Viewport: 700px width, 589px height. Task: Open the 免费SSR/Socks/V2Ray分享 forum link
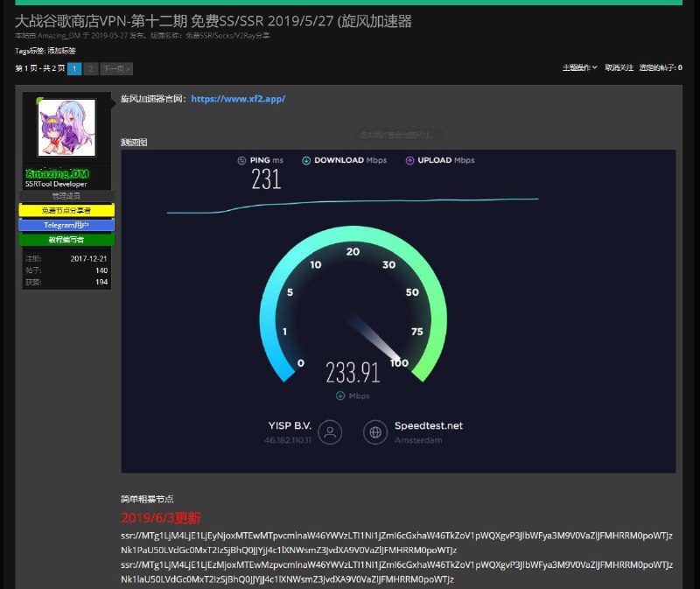pos(227,36)
